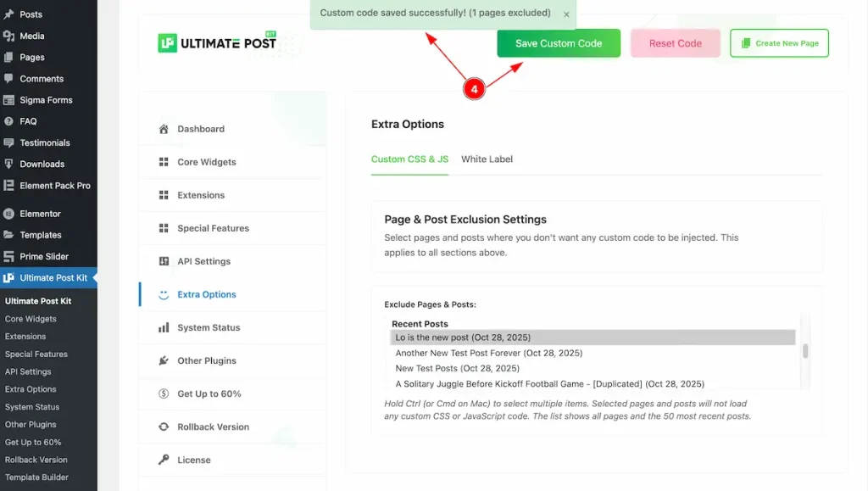The width and height of the screenshot is (868, 491).
Task: Click the Get Up to 60% dollar icon
Action: 164,393
